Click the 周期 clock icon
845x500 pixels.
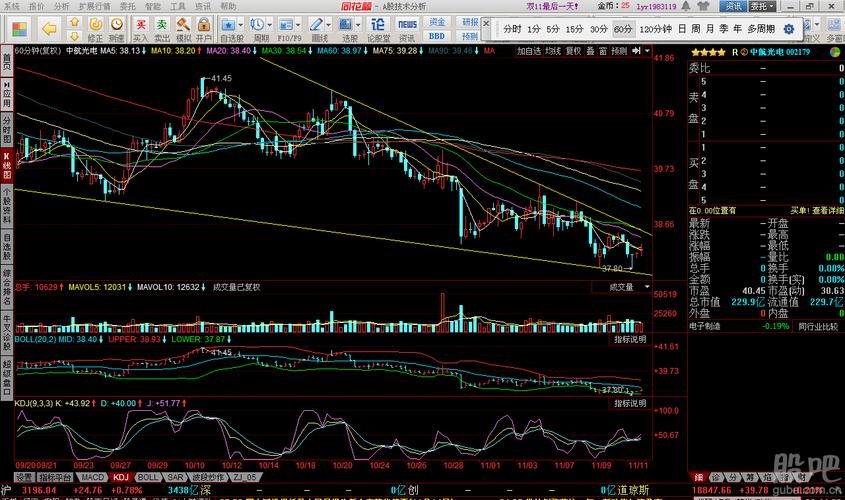coord(257,25)
